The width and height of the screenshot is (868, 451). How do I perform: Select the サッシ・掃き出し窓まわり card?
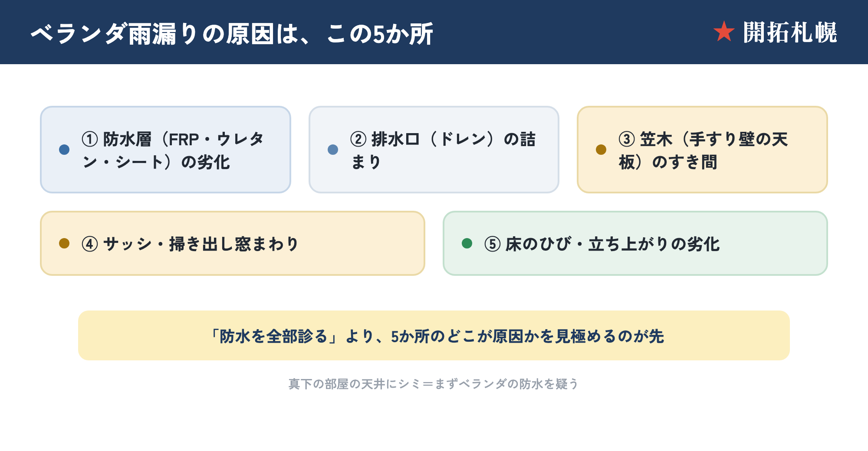[233, 243]
